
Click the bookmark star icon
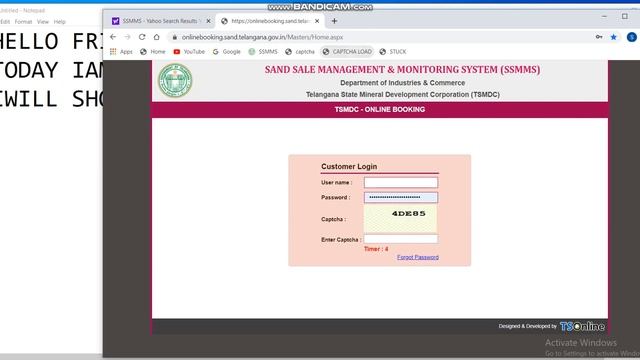613,37
